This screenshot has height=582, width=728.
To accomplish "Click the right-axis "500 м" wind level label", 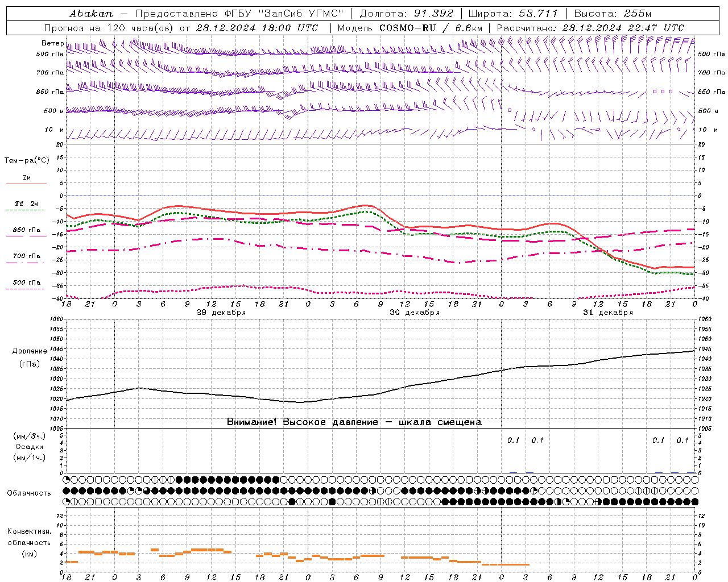I will (708, 111).
